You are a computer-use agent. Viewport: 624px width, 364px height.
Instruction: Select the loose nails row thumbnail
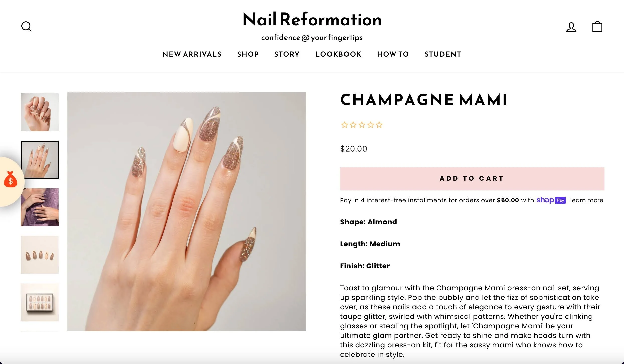[x=40, y=255]
